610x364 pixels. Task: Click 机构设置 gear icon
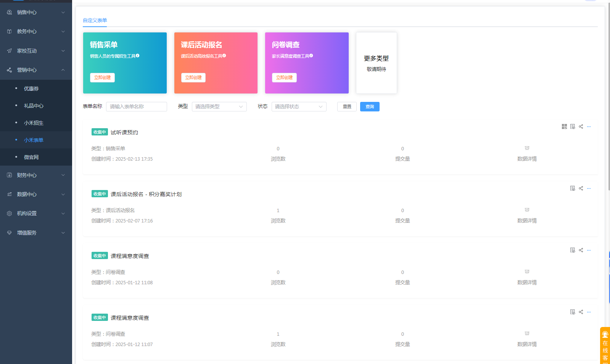[x=10, y=213]
